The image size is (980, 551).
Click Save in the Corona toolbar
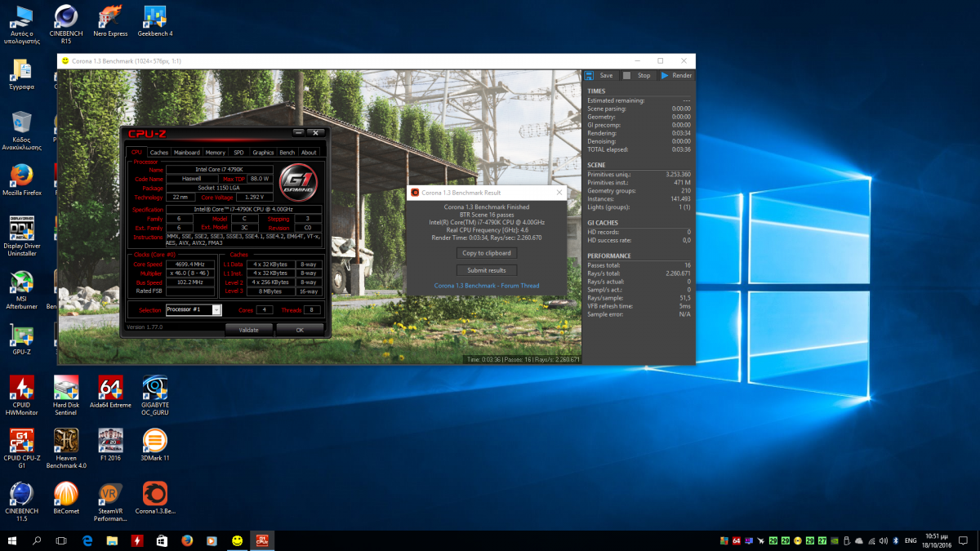point(599,75)
